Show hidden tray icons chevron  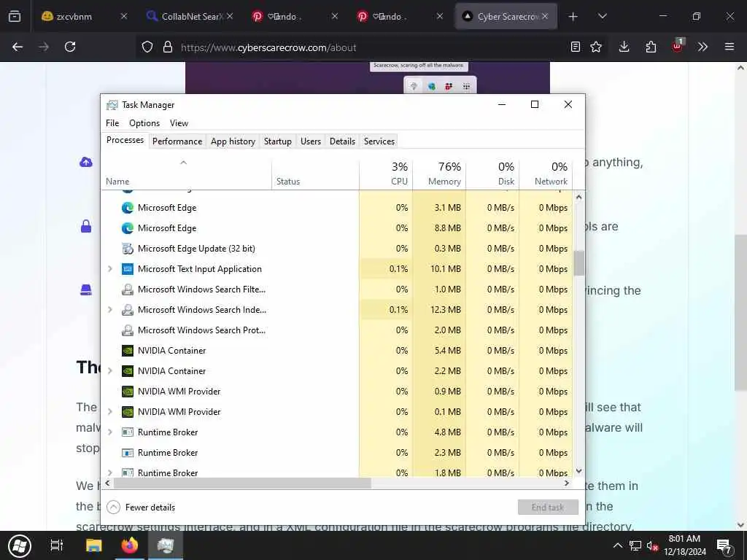click(617, 546)
